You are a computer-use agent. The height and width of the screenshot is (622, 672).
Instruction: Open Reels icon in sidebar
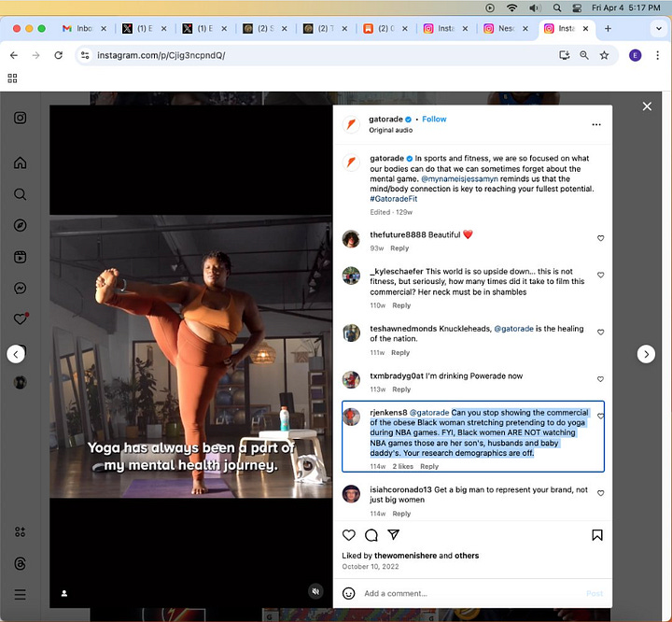21,257
